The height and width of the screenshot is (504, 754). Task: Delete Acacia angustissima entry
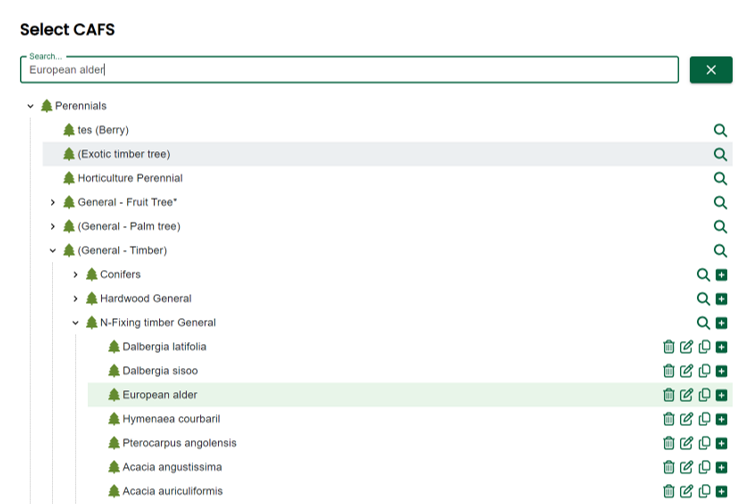point(668,467)
